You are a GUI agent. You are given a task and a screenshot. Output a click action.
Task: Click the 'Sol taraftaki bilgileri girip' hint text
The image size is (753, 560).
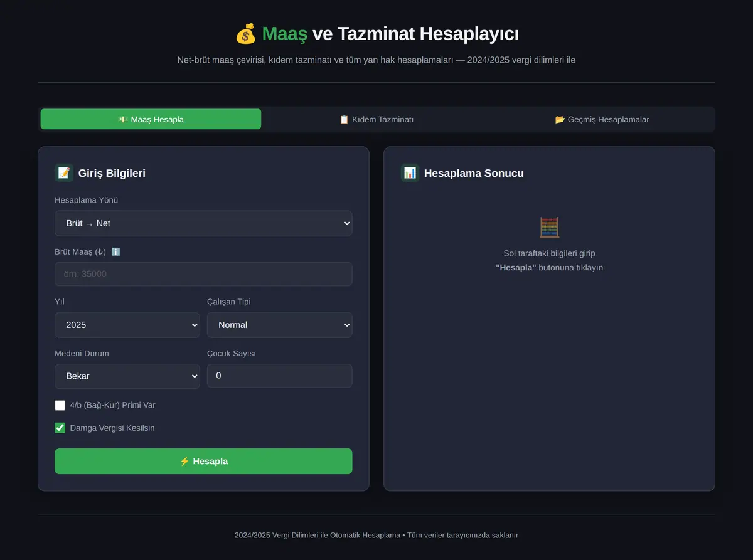549,253
